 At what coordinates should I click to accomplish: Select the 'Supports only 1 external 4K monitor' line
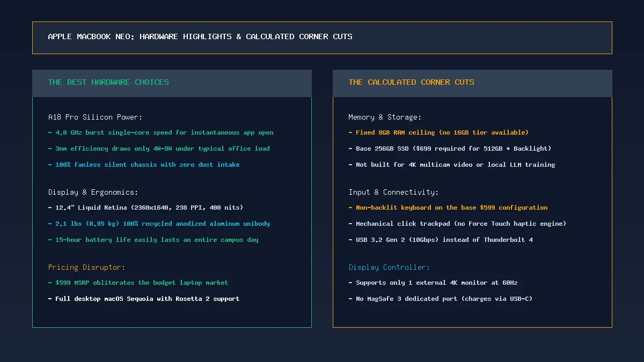point(433,283)
